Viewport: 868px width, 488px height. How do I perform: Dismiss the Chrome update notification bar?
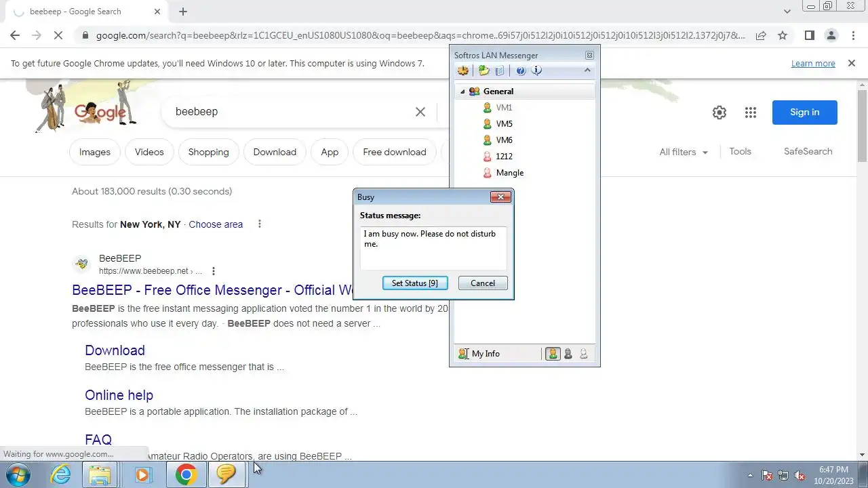coord(852,63)
